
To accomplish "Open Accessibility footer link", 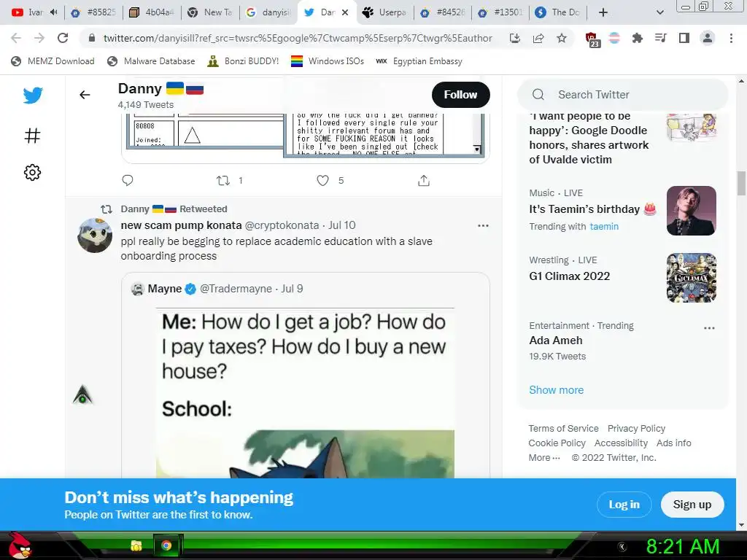I will click(x=621, y=443).
